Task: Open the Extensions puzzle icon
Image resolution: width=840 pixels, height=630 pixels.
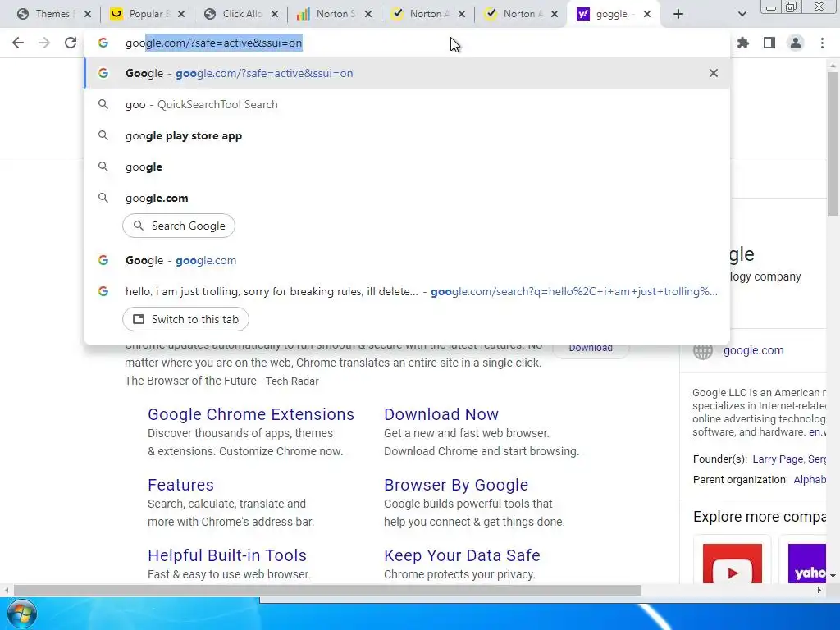Action: [x=743, y=43]
